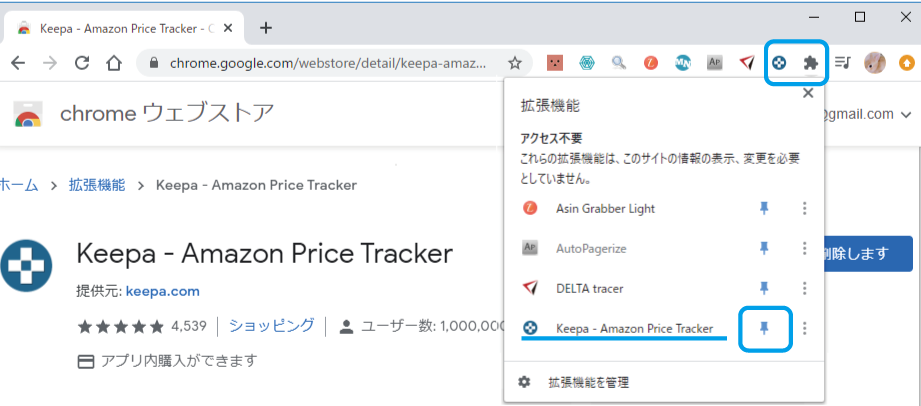The image size is (921, 406).
Task: Click the address bar URL field
Action: click(330, 63)
